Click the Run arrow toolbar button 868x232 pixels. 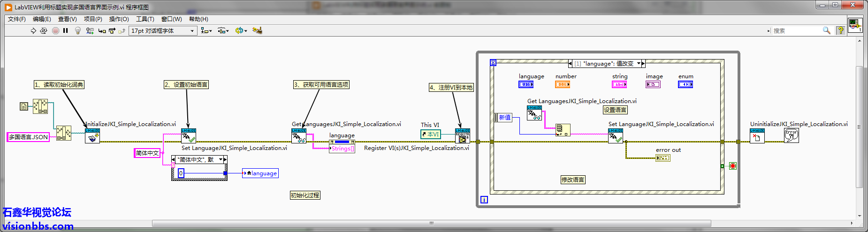point(33,30)
